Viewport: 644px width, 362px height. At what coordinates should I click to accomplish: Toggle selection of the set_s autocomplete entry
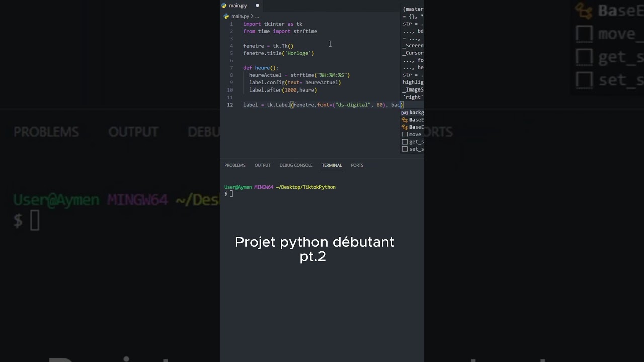click(x=415, y=149)
